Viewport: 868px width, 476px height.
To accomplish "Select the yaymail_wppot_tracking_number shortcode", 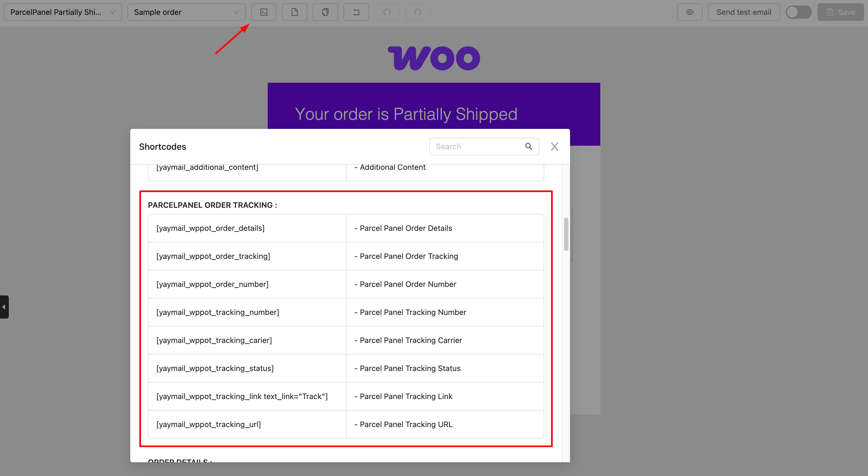I will coord(218,312).
